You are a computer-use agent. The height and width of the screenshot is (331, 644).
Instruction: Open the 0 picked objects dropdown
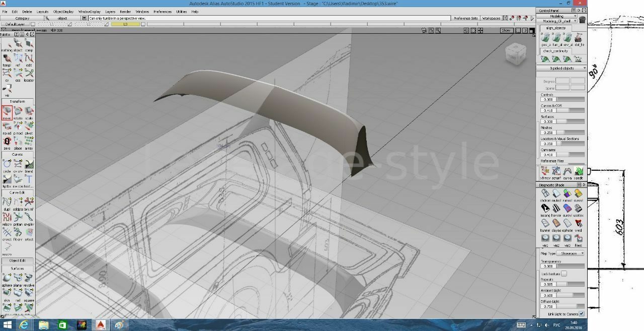coord(561,68)
